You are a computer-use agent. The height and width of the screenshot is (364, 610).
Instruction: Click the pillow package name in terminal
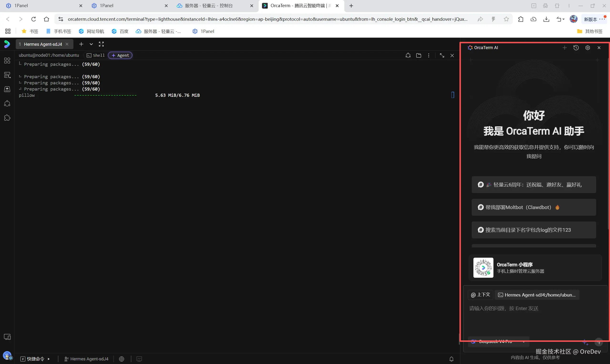click(x=27, y=95)
